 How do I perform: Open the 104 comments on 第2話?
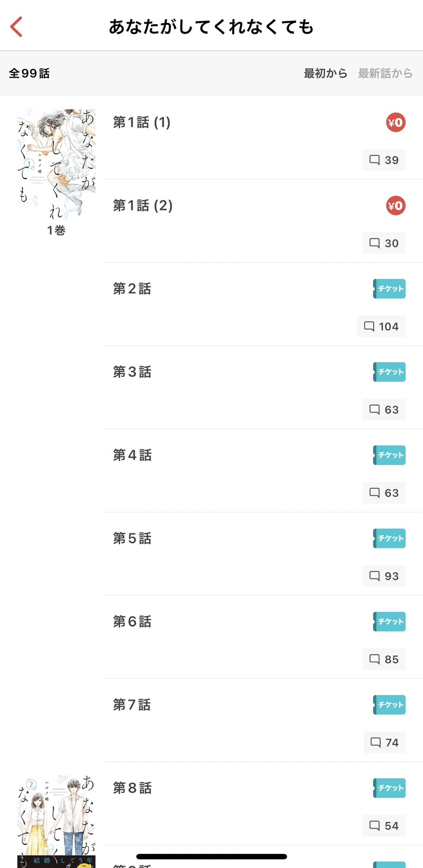tap(381, 327)
